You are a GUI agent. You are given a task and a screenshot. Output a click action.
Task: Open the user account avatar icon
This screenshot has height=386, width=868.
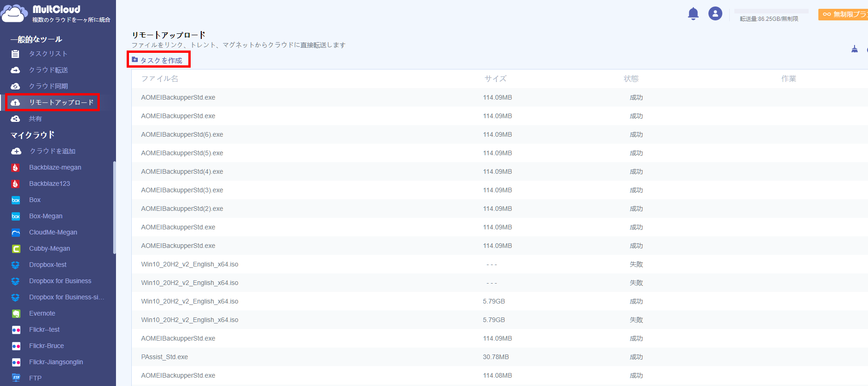pos(715,13)
